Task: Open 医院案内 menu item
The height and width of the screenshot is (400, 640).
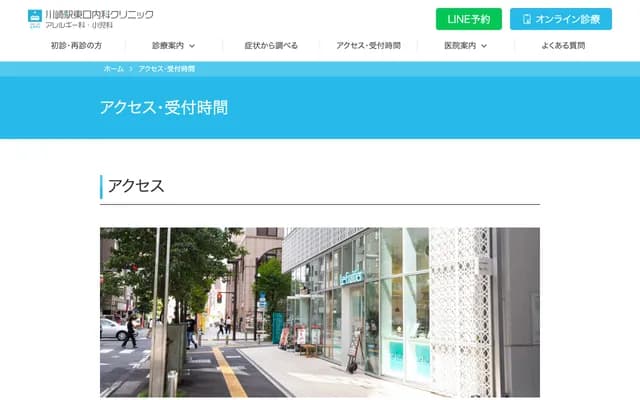Action: tap(460, 45)
